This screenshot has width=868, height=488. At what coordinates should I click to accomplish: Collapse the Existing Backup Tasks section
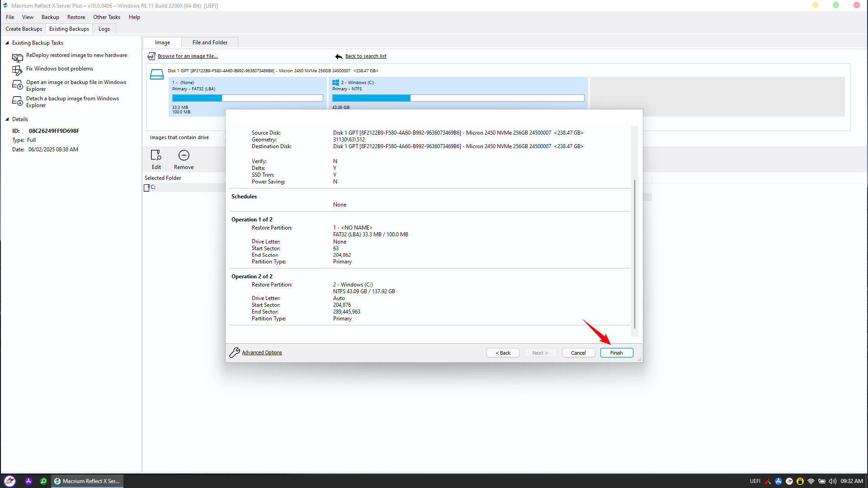(x=7, y=43)
